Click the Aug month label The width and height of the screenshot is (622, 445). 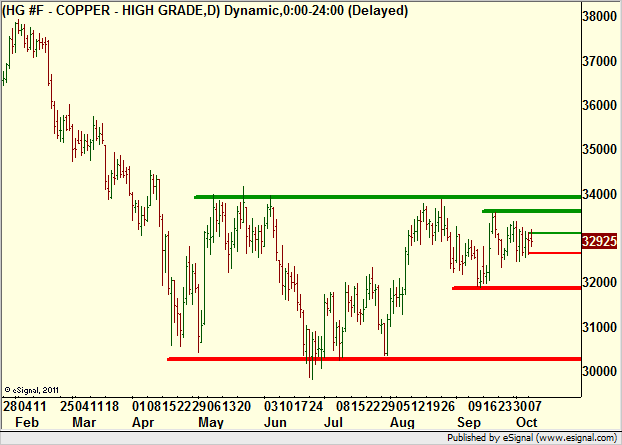402,423
